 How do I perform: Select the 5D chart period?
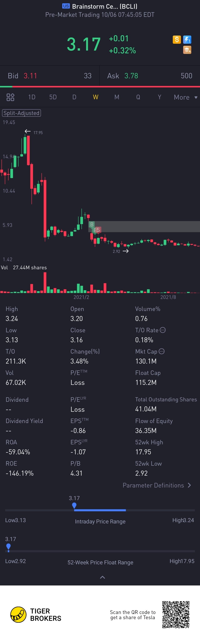tap(53, 97)
